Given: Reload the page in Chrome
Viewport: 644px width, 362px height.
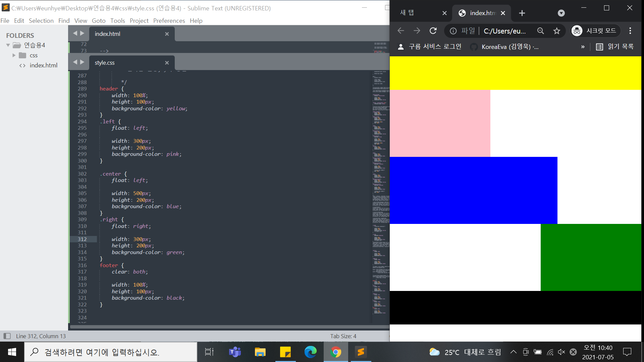Looking at the screenshot, I should pyautogui.click(x=433, y=31).
